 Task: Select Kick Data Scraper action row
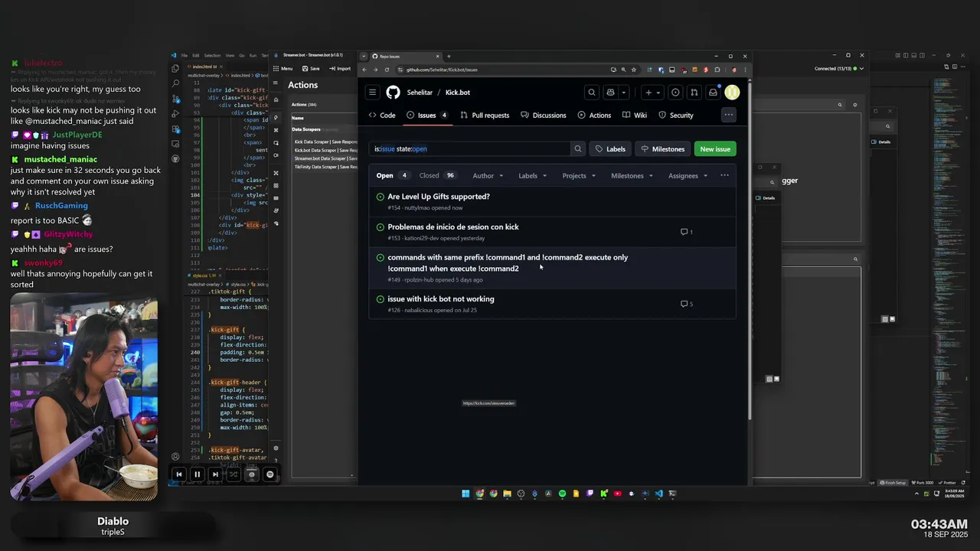point(326,142)
